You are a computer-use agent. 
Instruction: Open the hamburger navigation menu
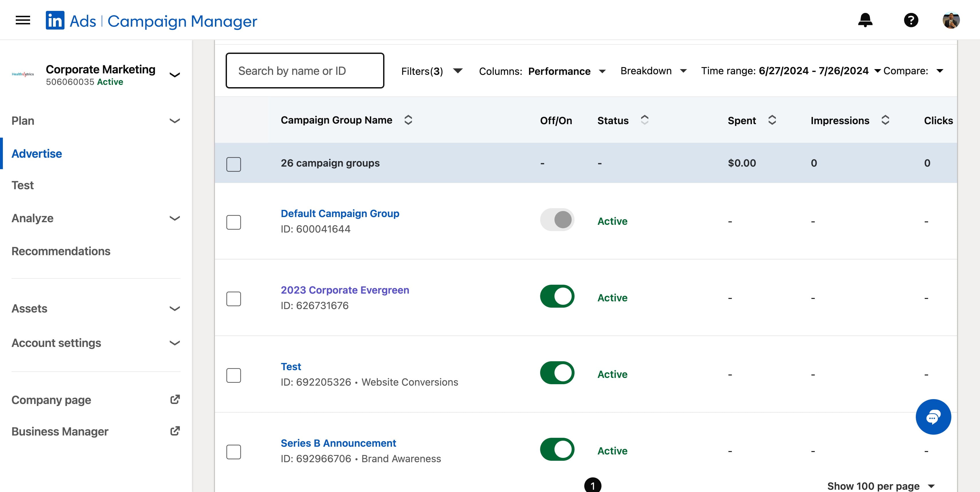[22, 20]
